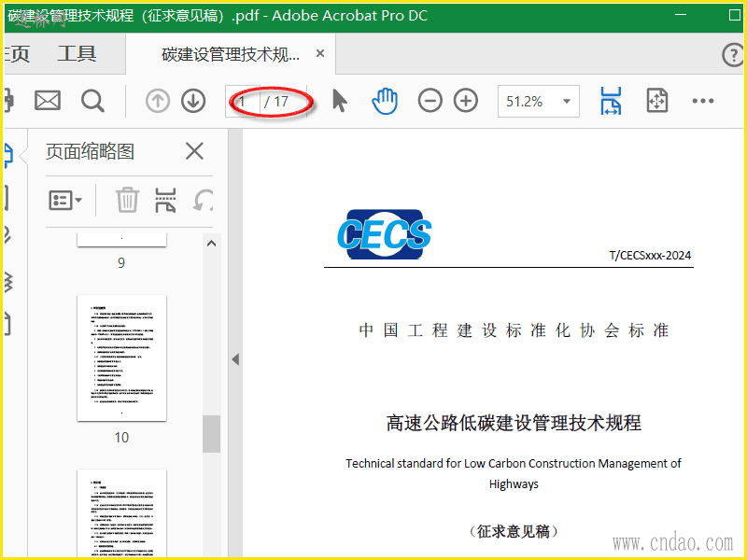747x560 pixels.
Task: Click the 高速公路低碳建设管理技术规程 title
Action: [514, 423]
